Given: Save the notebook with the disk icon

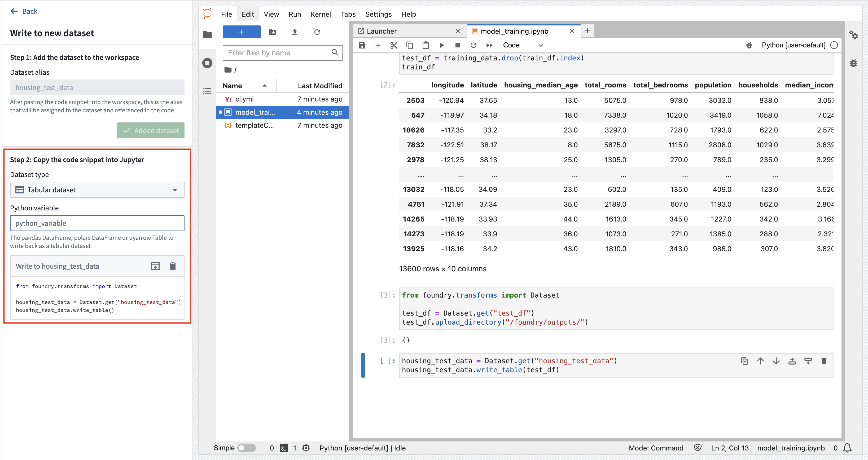Looking at the screenshot, I should coord(362,45).
